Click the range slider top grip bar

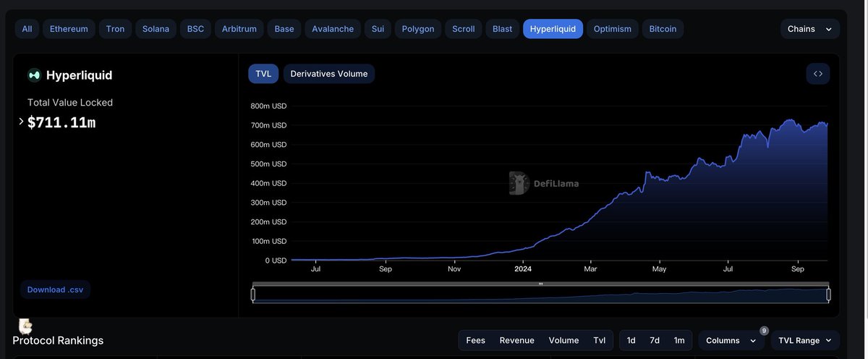540,284
